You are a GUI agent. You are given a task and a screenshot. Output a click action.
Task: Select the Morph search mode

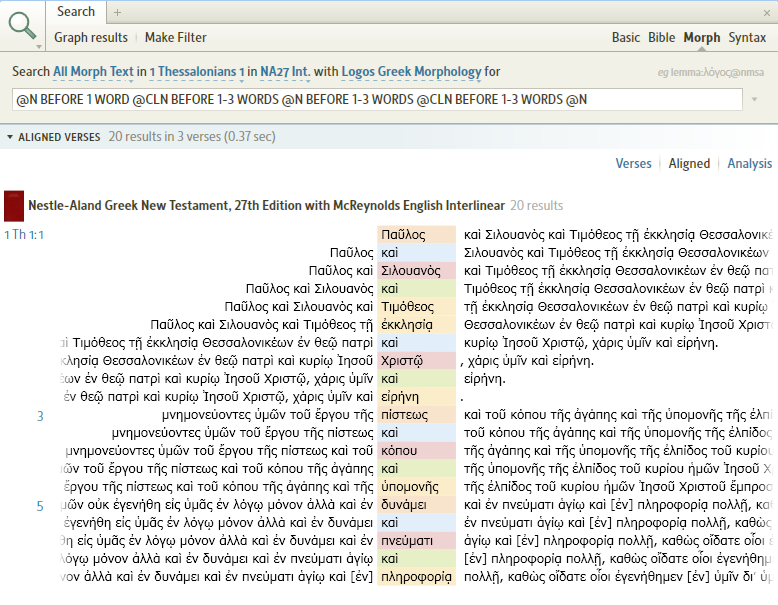[702, 37]
